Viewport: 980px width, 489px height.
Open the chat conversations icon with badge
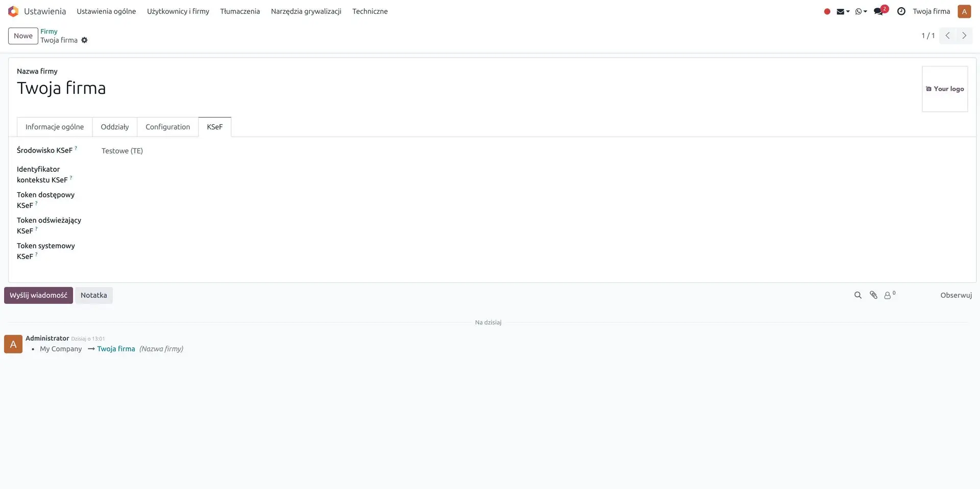click(879, 11)
